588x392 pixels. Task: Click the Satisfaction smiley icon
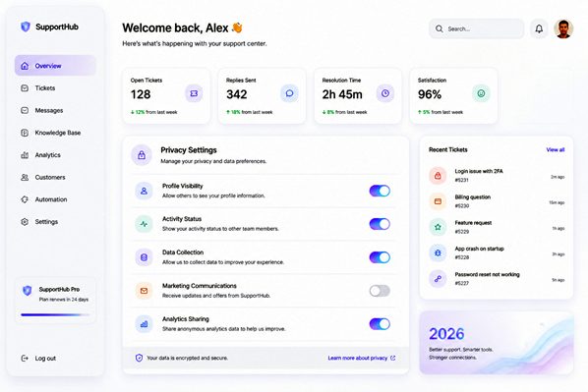(481, 93)
